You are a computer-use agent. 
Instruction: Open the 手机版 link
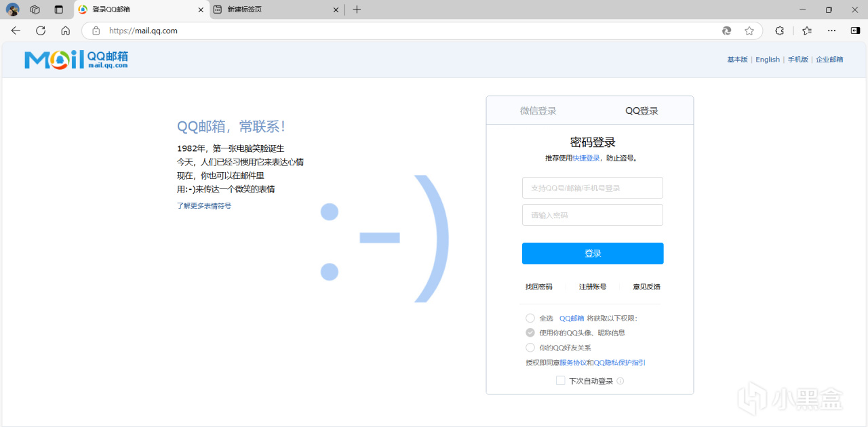797,60
